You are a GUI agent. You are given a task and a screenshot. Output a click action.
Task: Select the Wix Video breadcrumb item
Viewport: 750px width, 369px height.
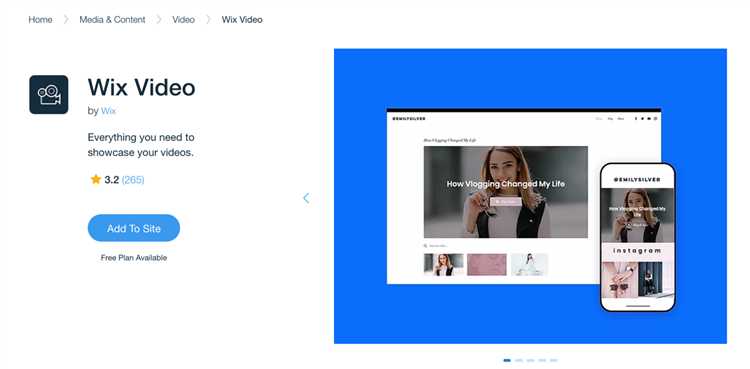[242, 20]
